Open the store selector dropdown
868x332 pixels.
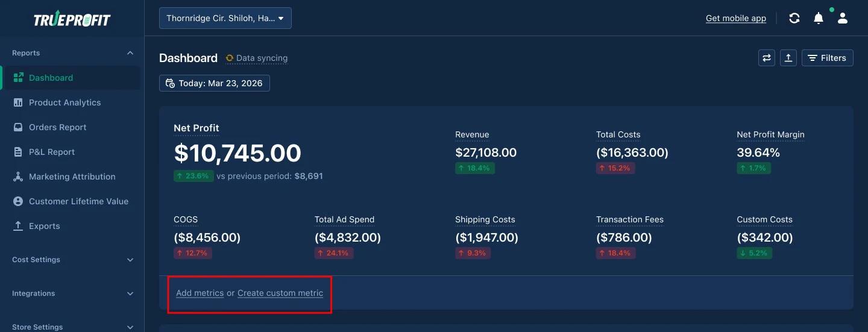[x=225, y=18]
